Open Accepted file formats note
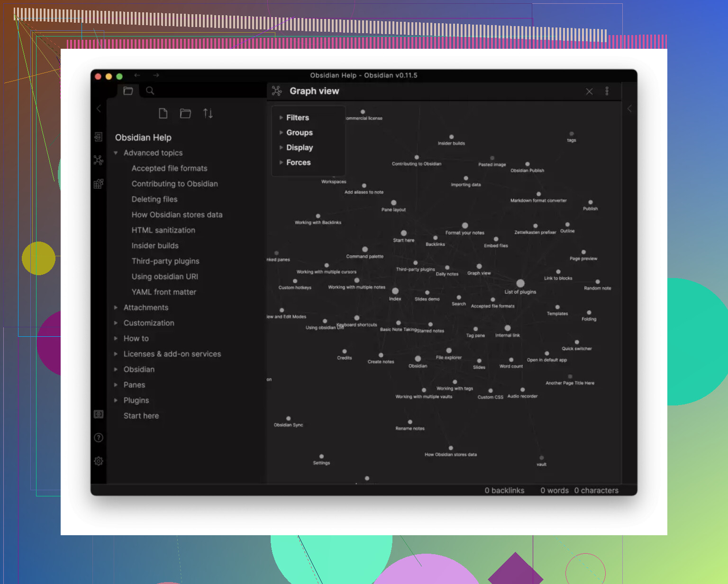Viewport: 728px width, 584px height. (169, 168)
